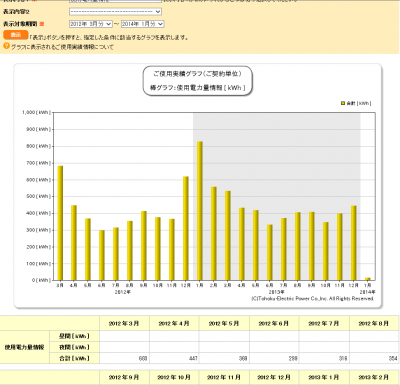Click the orange 表示 display button
Screen dimensions: 400x385
pos(15,35)
